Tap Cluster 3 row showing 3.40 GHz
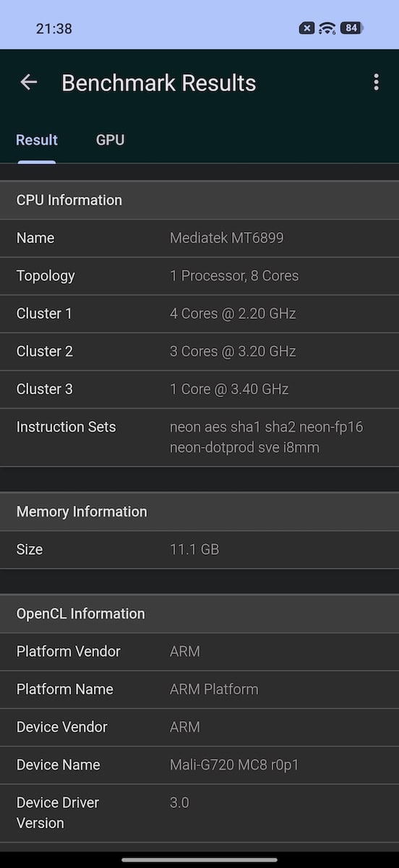 coord(199,388)
